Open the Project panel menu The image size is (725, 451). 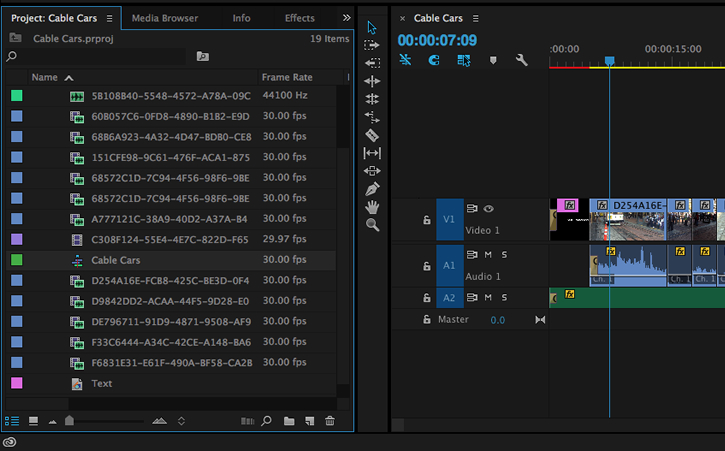tap(110, 19)
